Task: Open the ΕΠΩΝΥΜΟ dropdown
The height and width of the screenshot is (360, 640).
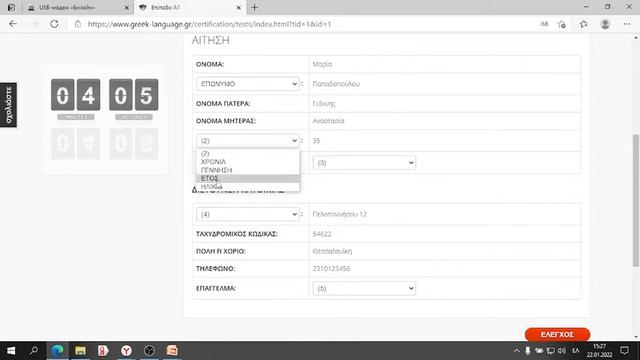Action: click(x=248, y=84)
